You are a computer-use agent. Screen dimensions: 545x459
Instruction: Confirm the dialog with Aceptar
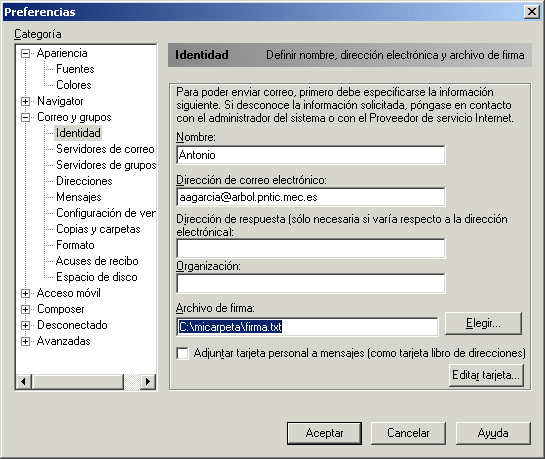pyautogui.click(x=324, y=433)
